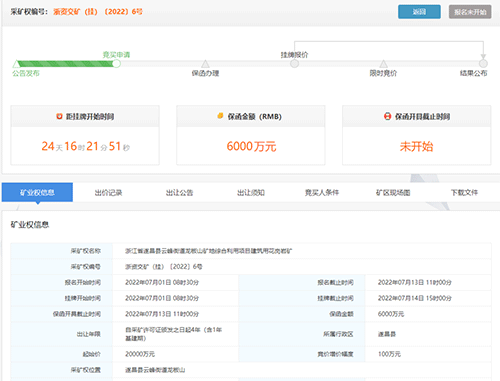Image resolution: width=500 pixels, height=381 pixels.
Task: Open the 出让公告 tab
Action: click(x=180, y=192)
